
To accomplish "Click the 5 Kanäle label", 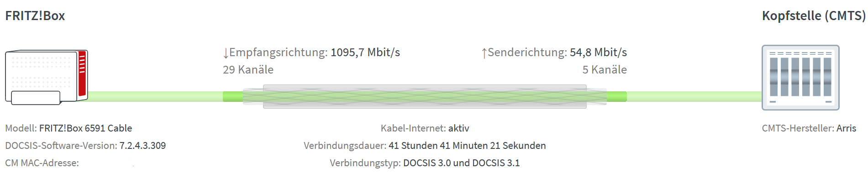I will coord(605,70).
